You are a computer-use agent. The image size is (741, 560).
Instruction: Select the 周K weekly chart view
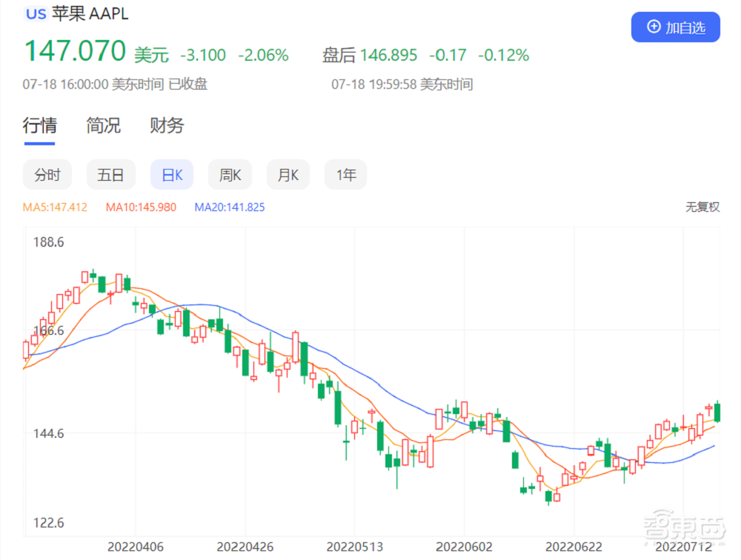pyautogui.click(x=230, y=174)
